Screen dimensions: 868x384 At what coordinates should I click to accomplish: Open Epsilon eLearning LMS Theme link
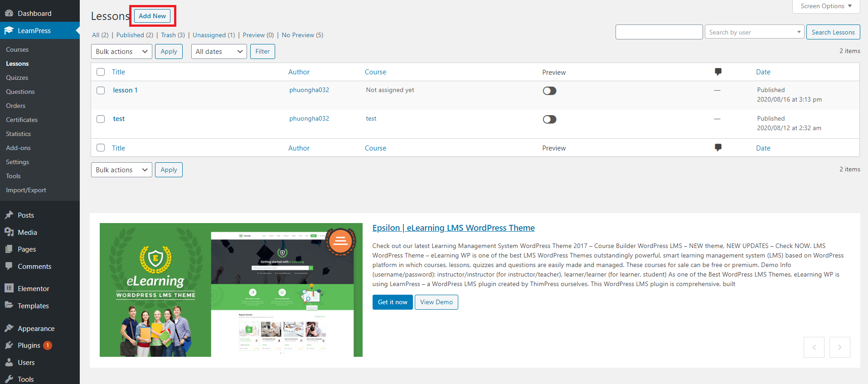point(453,228)
